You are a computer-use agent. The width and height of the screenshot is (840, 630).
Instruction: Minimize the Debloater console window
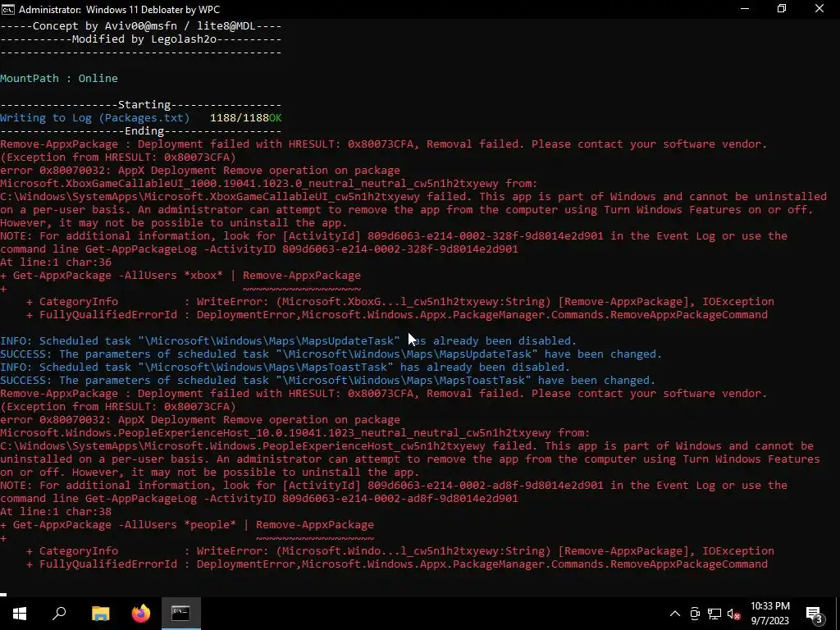[745, 9]
